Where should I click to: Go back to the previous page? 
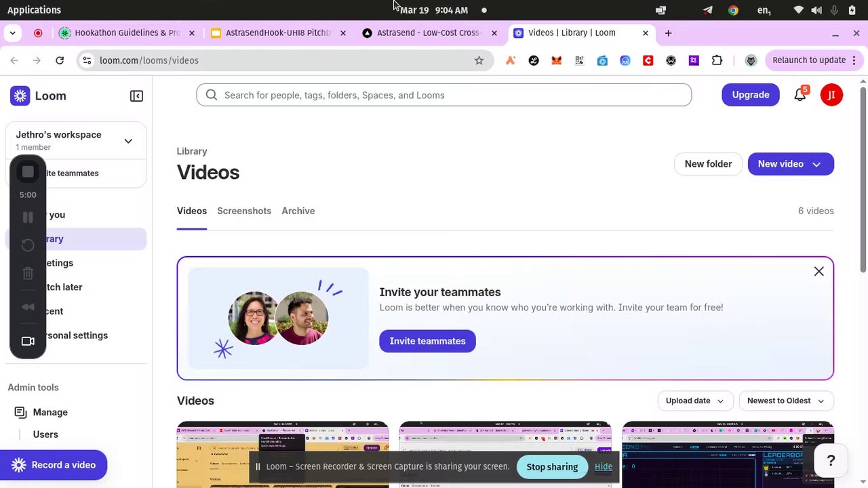(14, 60)
